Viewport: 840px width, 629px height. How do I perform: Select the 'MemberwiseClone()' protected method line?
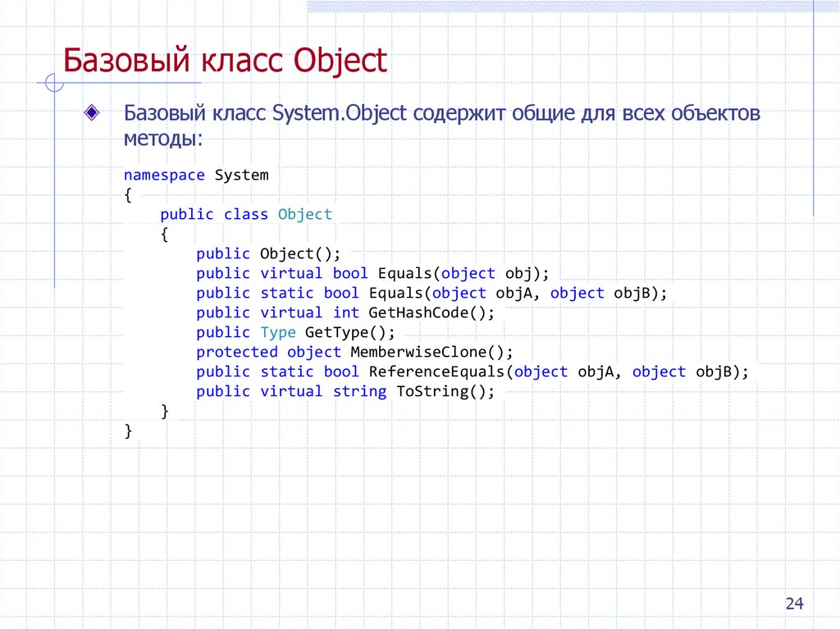354,352
